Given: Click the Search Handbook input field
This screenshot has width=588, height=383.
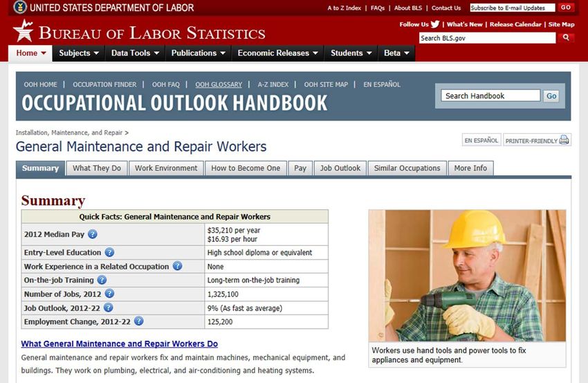Looking at the screenshot, I should [x=490, y=96].
